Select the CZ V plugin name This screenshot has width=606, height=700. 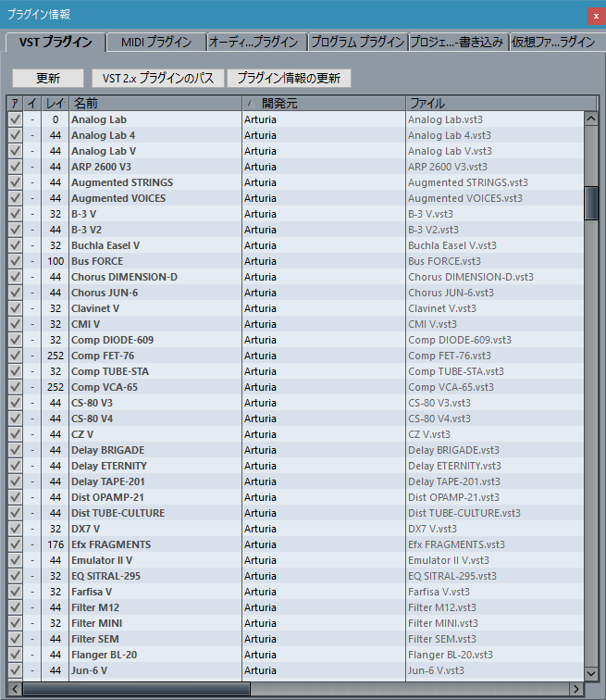pos(82,434)
